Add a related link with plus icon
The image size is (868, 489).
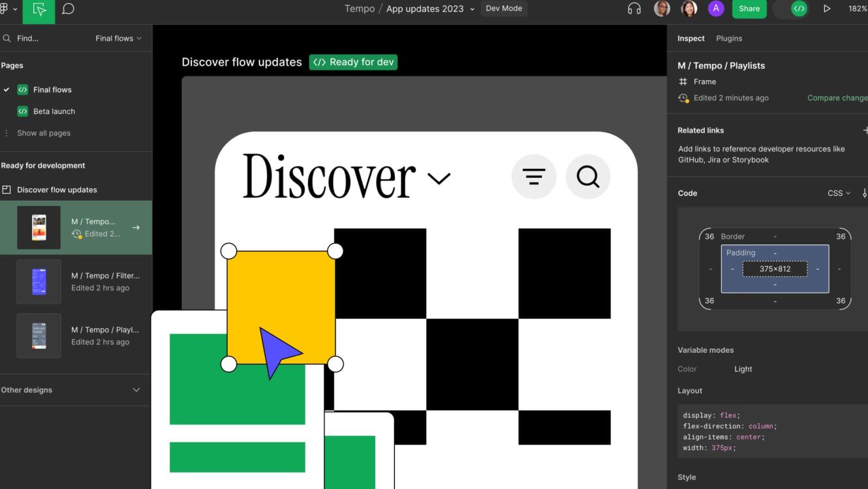pyautogui.click(x=865, y=130)
